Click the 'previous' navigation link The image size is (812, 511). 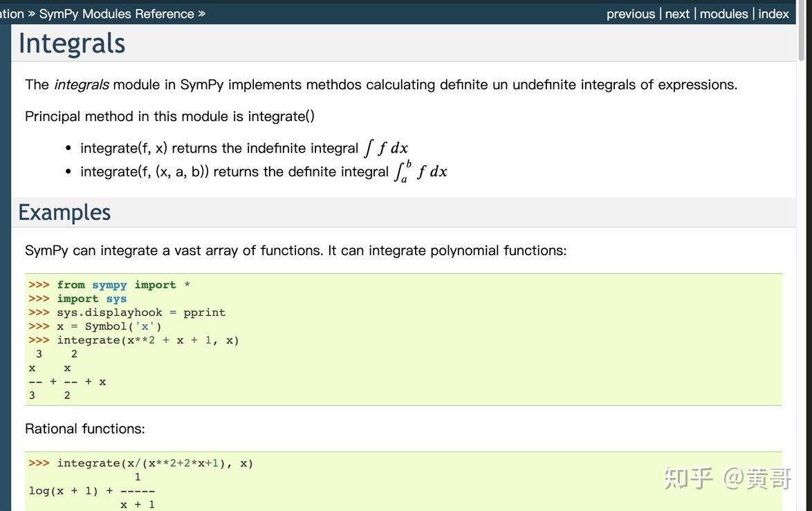pos(630,14)
